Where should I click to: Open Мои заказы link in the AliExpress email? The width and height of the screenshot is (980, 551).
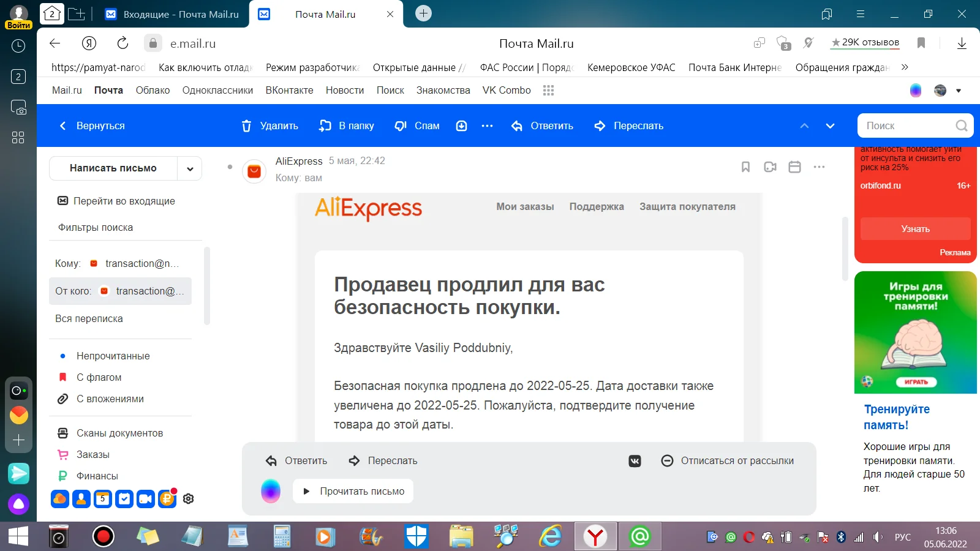pos(525,207)
